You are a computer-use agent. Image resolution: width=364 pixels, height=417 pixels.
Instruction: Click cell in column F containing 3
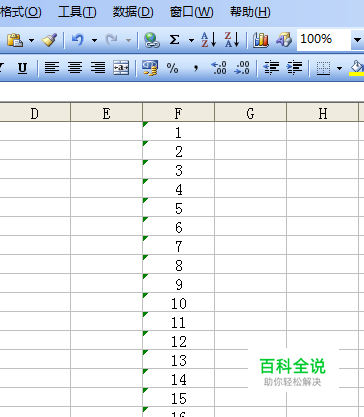pos(178,169)
